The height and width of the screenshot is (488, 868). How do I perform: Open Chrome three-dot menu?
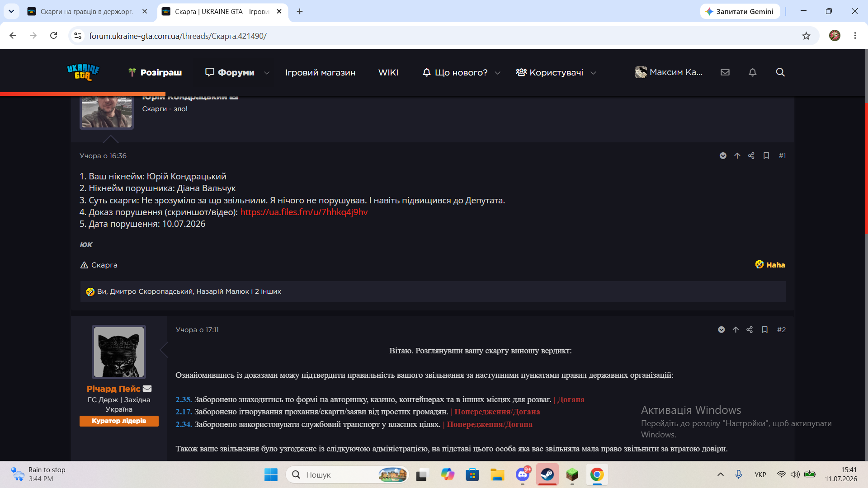pos(855,36)
